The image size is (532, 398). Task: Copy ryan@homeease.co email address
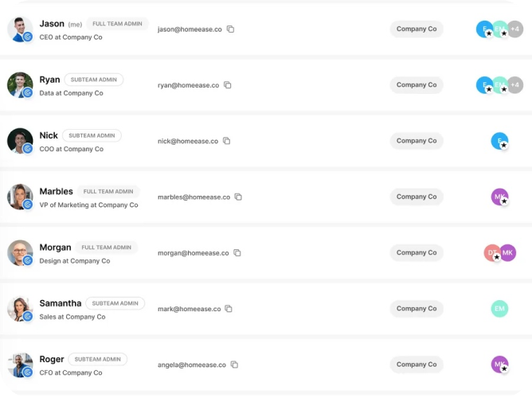pos(228,85)
